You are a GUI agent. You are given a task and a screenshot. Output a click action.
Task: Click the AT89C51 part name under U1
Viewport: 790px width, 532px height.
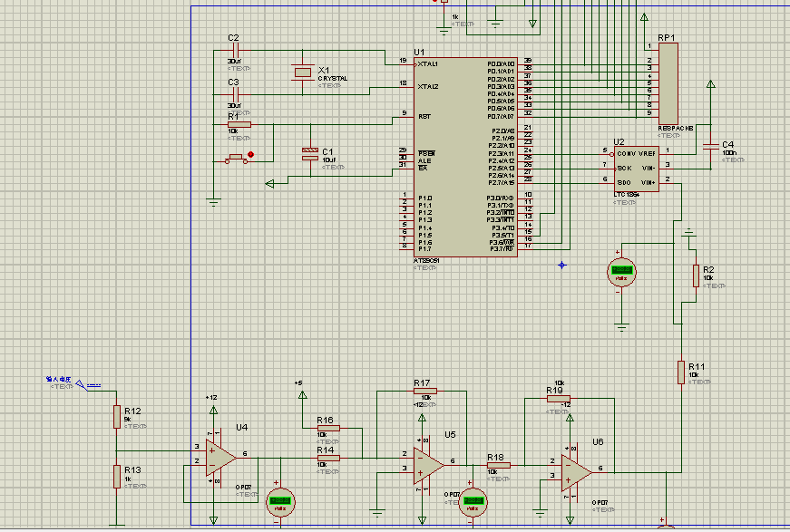tap(426, 261)
